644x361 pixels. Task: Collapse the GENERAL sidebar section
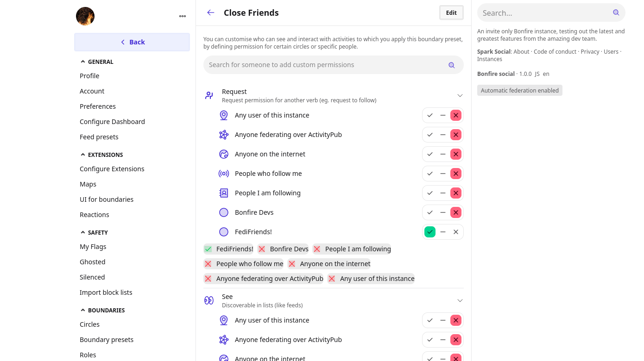(83, 62)
